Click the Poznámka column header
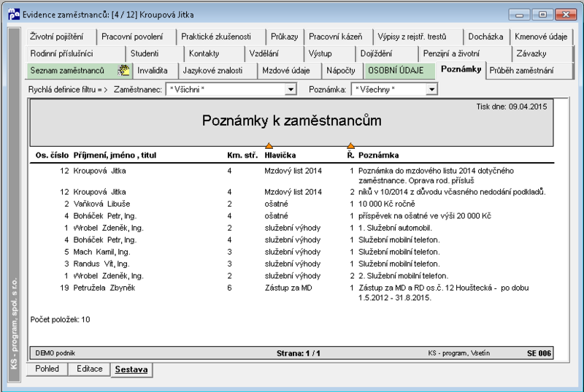This screenshot has width=584, height=392. (x=378, y=155)
